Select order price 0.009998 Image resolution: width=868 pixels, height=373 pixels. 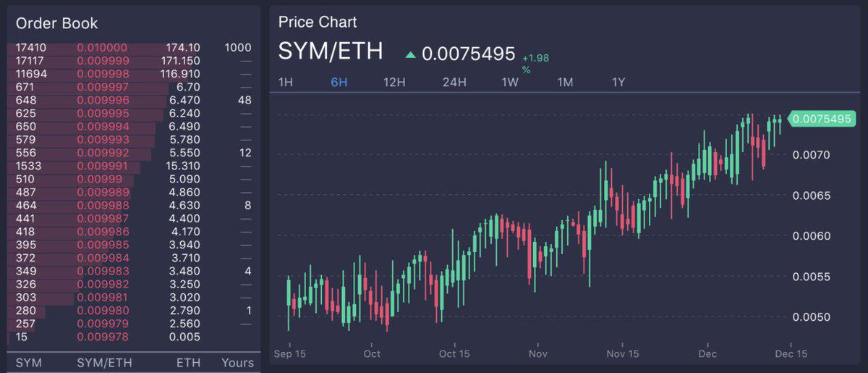coord(102,74)
